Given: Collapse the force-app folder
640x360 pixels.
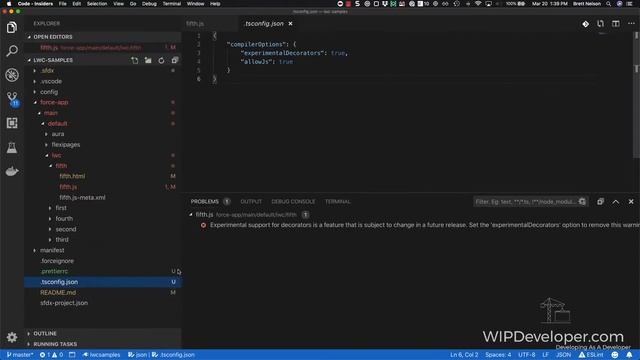Looking at the screenshot, I should tap(54, 102).
